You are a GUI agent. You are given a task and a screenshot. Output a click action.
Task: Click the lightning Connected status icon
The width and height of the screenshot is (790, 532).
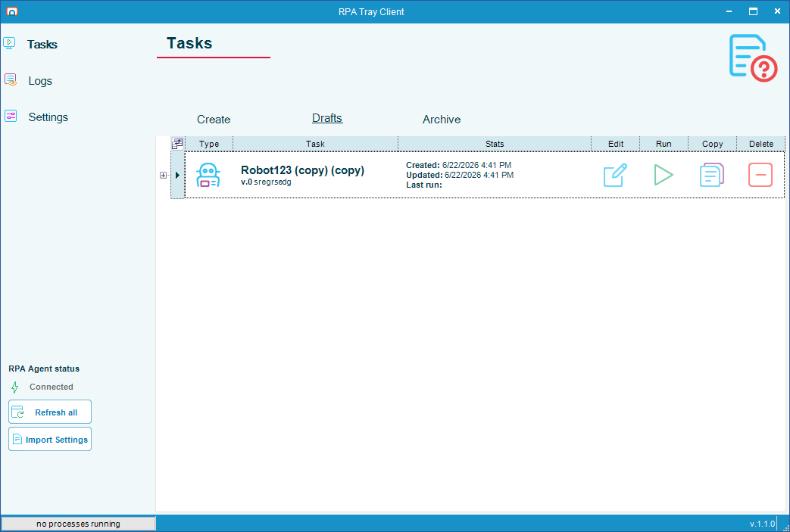[x=14, y=387]
